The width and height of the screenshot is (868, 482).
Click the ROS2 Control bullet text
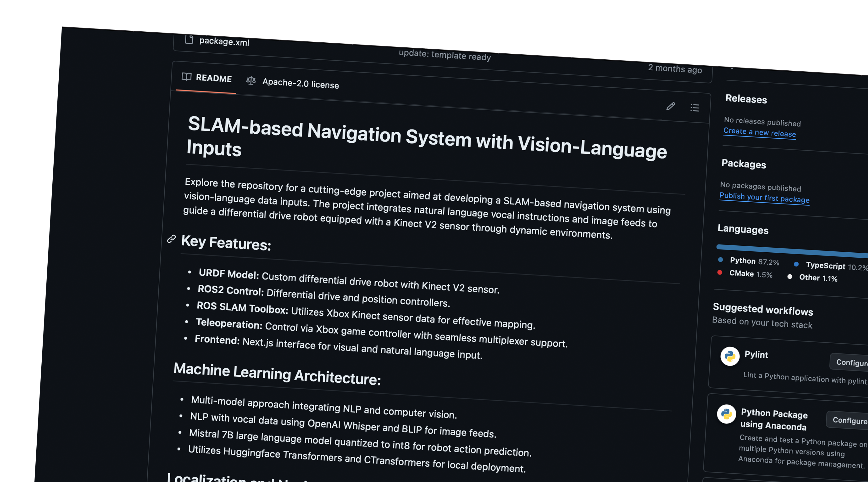tap(323, 296)
